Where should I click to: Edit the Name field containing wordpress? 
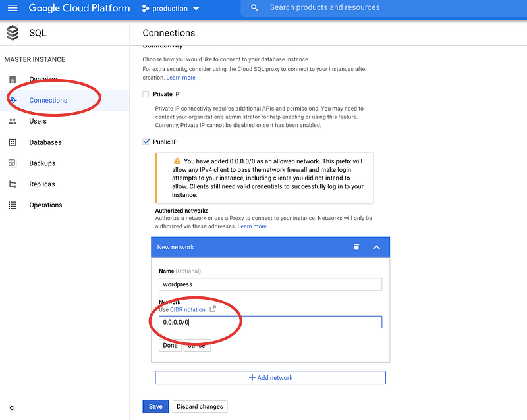[270, 284]
